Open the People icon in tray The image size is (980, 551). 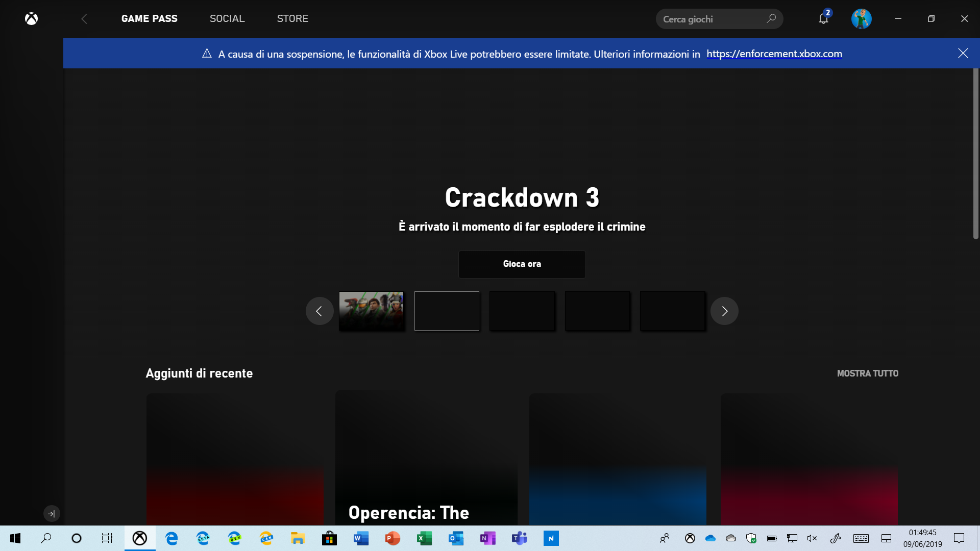click(x=665, y=538)
